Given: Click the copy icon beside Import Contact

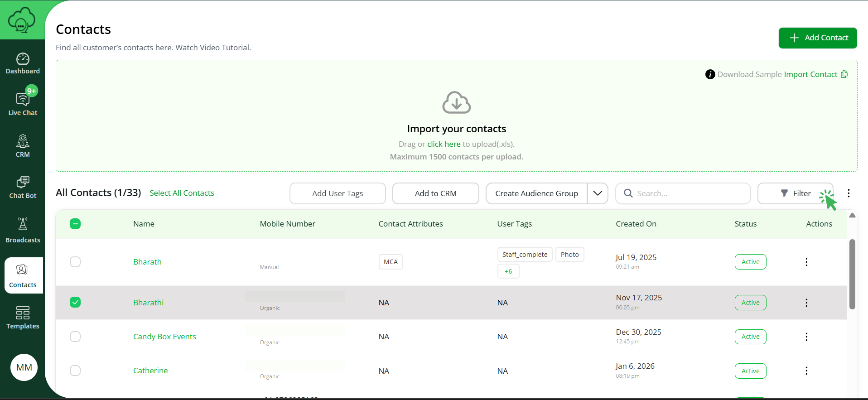Looking at the screenshot, I should (x=844, y=74).
